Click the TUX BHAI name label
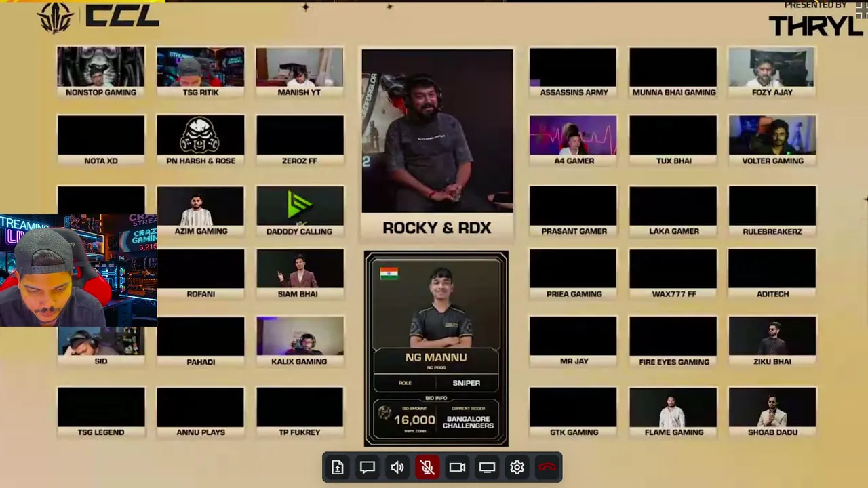868x488 pixels. pyautogui.click(x=674, y=161)
